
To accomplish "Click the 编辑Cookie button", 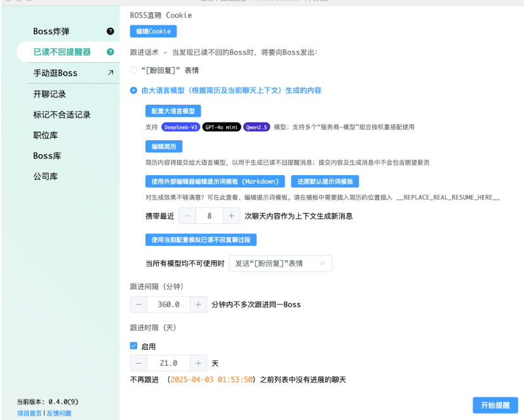I will pyautogui.click(x=153, y=31).
